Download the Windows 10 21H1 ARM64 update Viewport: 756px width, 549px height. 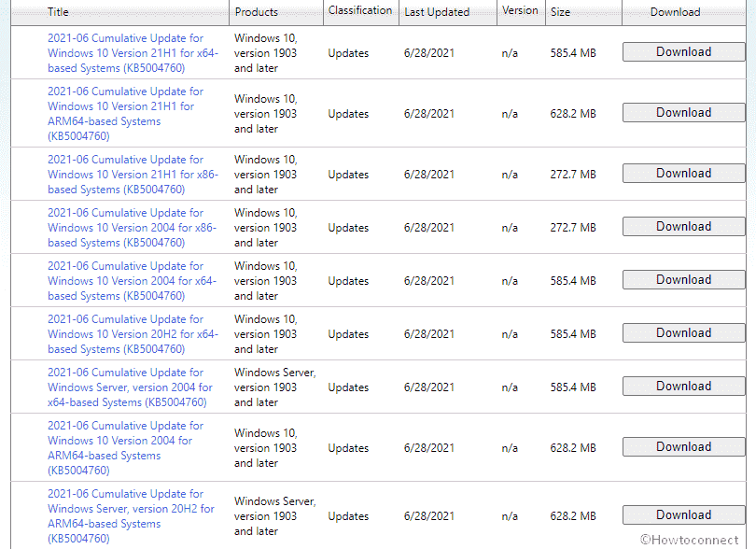coord(683,113)
